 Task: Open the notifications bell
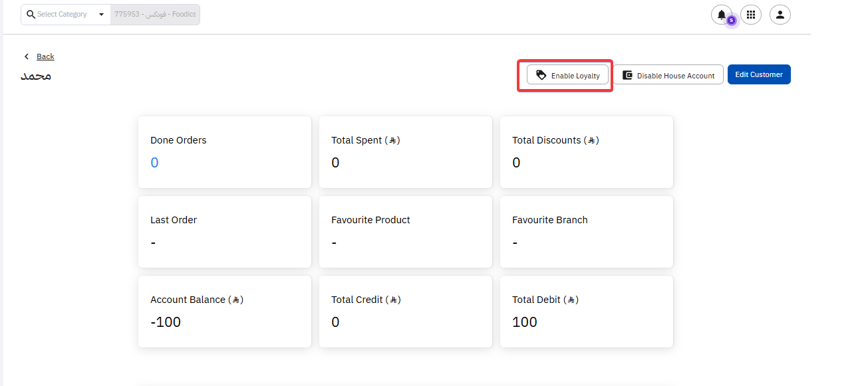pos(721,15)
